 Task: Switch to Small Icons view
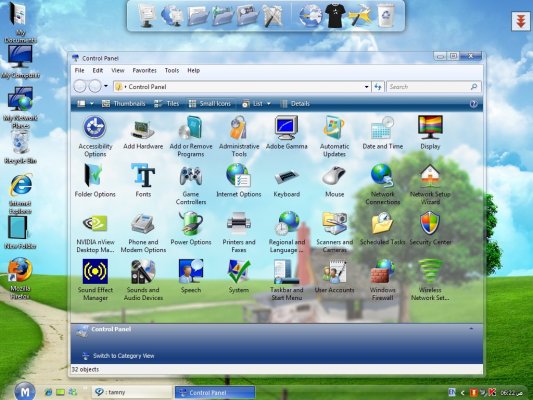pos(210,104)
